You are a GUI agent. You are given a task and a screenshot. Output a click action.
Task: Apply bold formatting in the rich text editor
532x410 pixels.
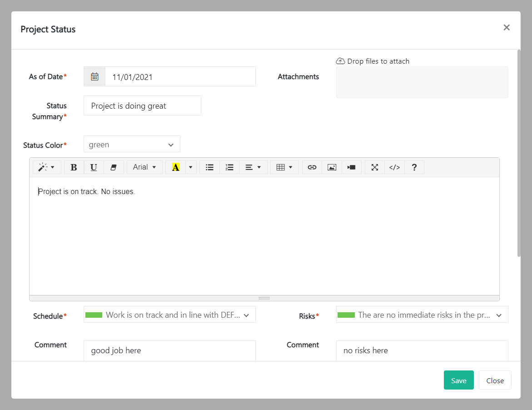click(74, 167)
